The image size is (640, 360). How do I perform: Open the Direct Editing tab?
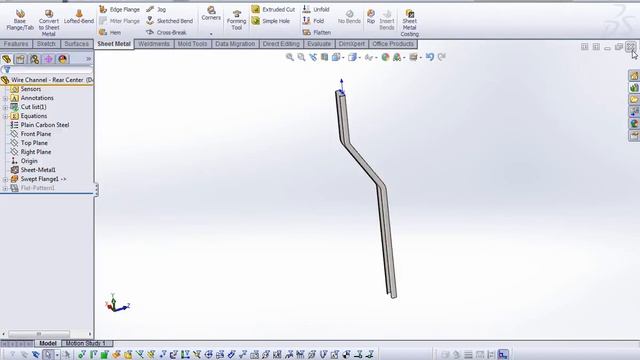(281, 44)
